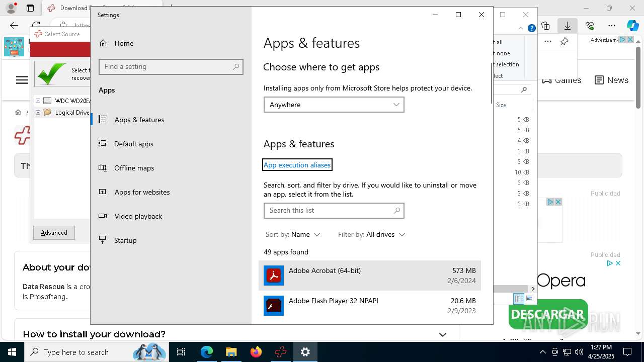Image resolution: width=644 pixels, height=362 pixels.
Task: Go back in the Edge browser
Action: [x=14, y=25]
